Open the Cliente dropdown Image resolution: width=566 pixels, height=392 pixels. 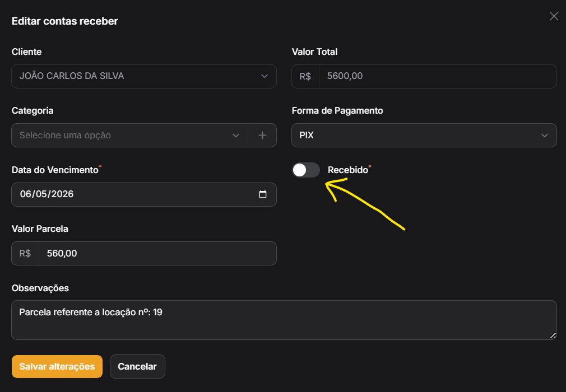tap(144, 76)
